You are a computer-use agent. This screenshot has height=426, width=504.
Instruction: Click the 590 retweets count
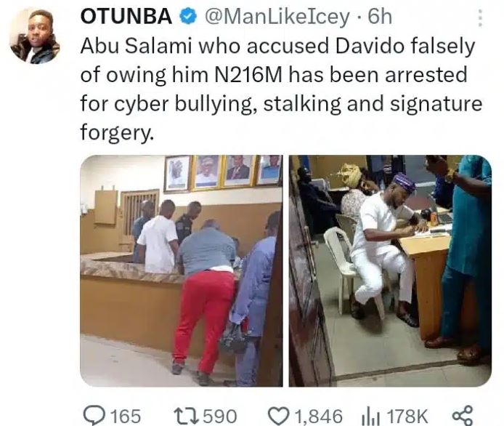click(x=220, y=414)
